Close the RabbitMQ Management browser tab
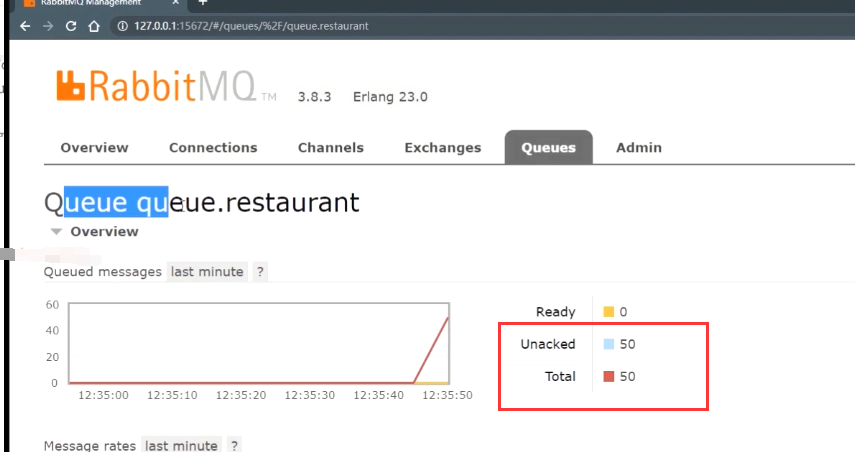855x452 pixels. click(176, 3)
